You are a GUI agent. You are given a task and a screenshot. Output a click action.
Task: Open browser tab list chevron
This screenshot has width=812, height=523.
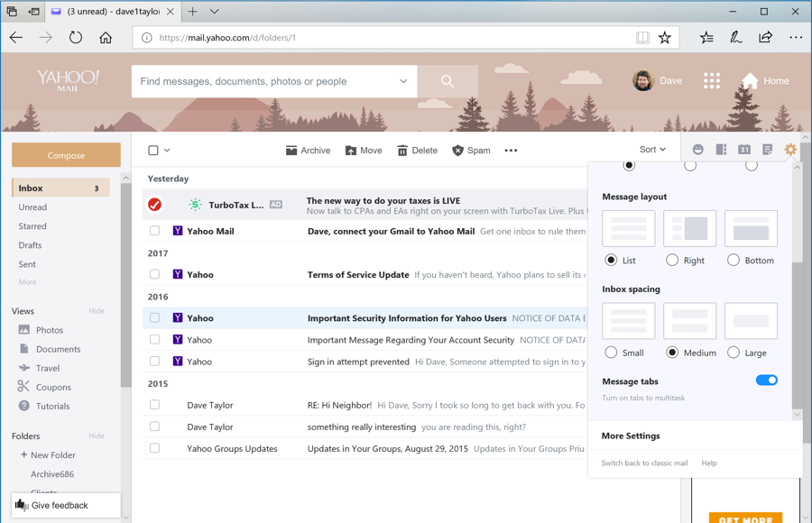pyautogui.click(x=215, y=12)
